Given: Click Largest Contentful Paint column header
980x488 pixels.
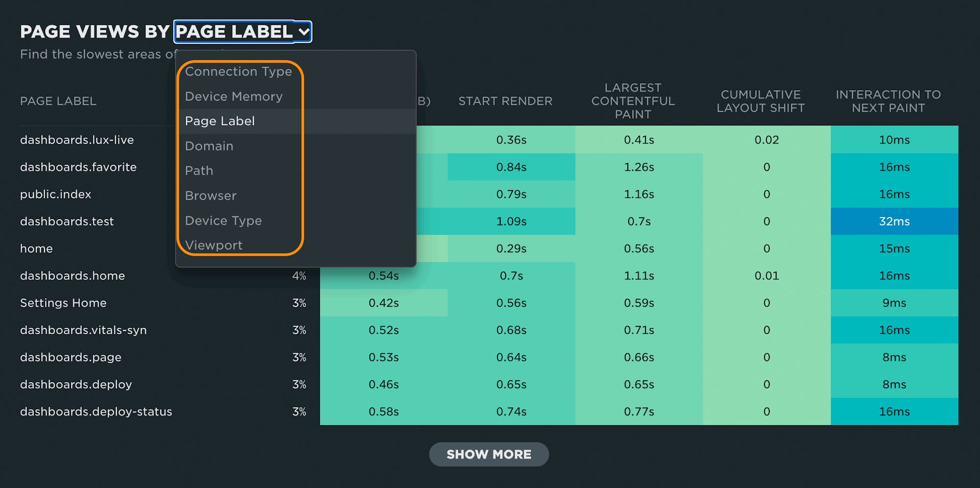Looking at the screenshot, I should pos(633,101).
